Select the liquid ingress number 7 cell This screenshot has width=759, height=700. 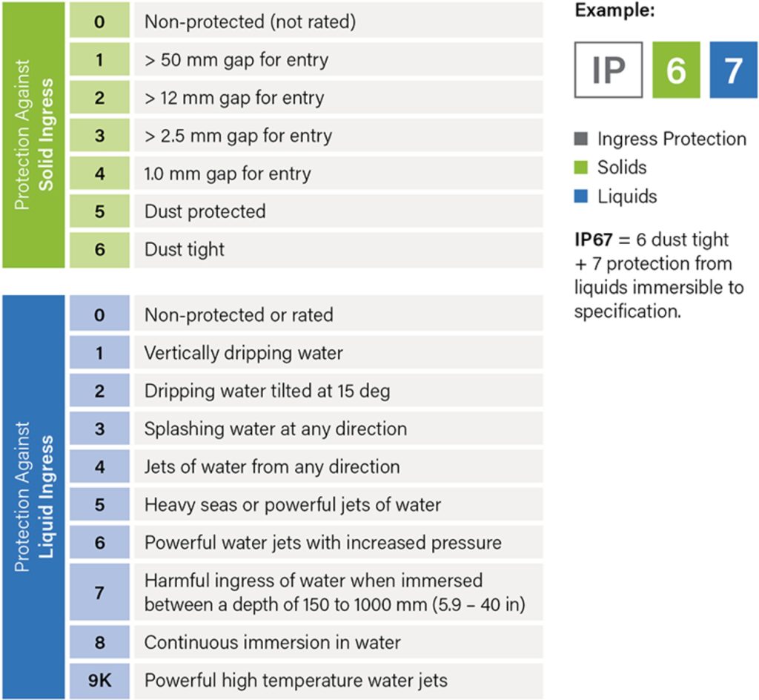coord(100,592)
